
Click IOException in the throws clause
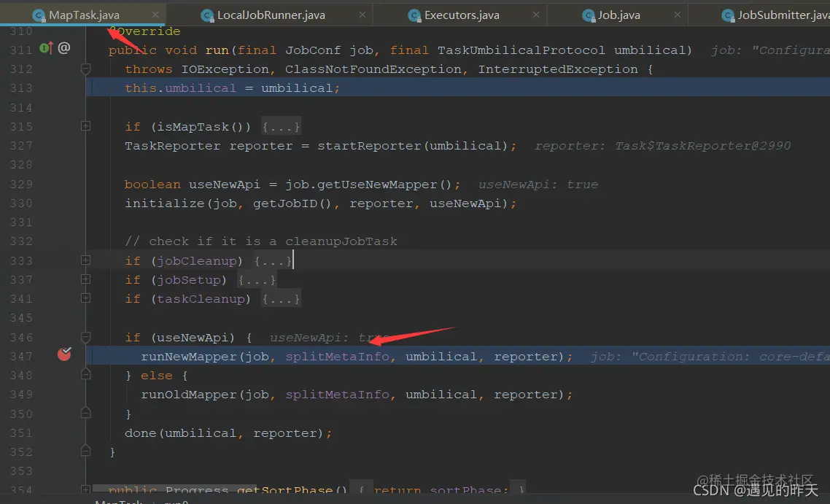(x=225, y=69)
